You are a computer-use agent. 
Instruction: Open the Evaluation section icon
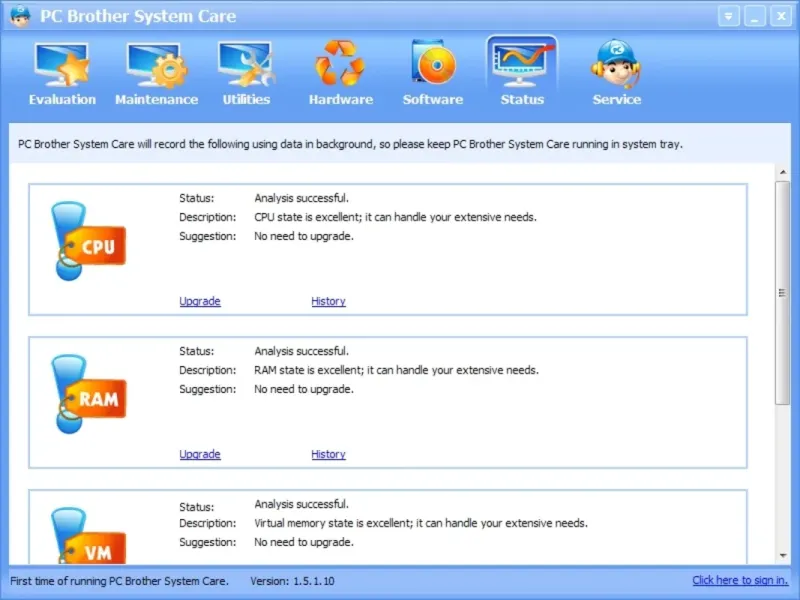click(62, 64)
